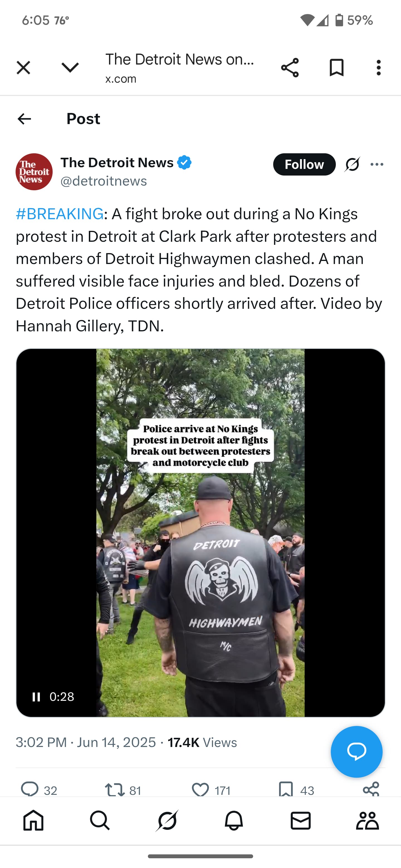
Task: Expand the custom tab chevron dropdown
Action: pyautogui.click(x=70, y=67)
